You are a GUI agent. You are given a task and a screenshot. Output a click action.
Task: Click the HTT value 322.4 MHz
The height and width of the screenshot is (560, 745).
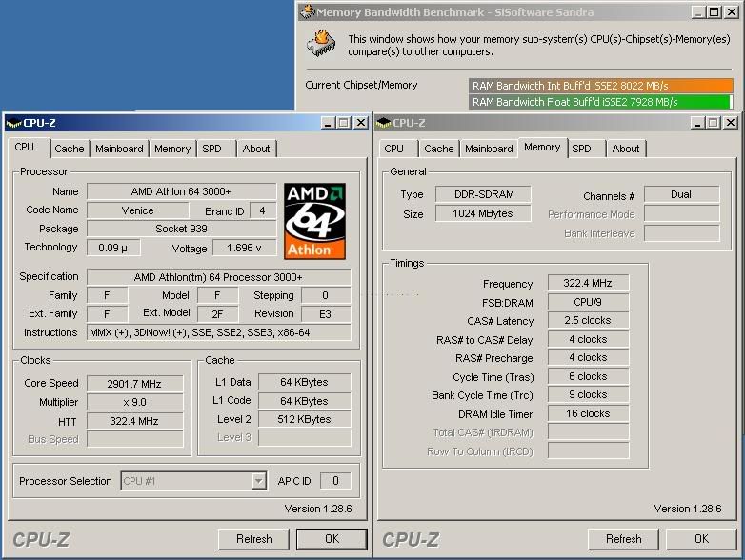(x=135, y=421)
